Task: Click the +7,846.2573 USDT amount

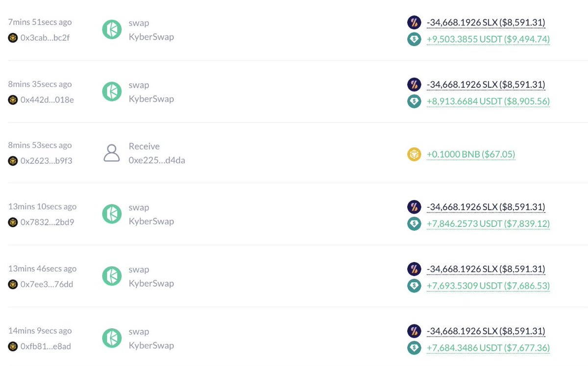Action: point(488,223)
